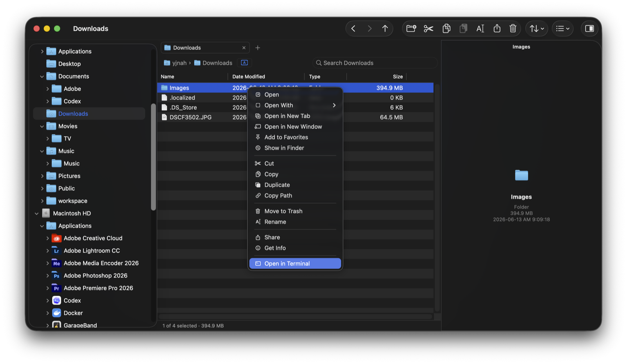627x364 pixels.
Task: Click the Downloads breadcrumb
Action: (x=213, y=63)
